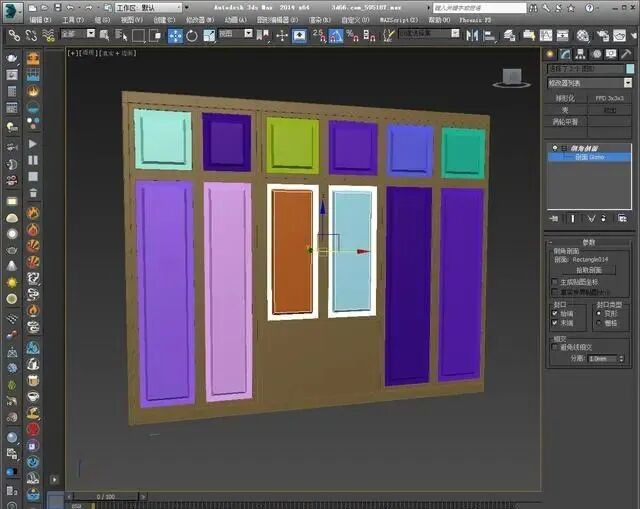This screenshot has width=640, height=509.
Task: Toggle the Percent Snap icon
Action: tap(352, 36)
